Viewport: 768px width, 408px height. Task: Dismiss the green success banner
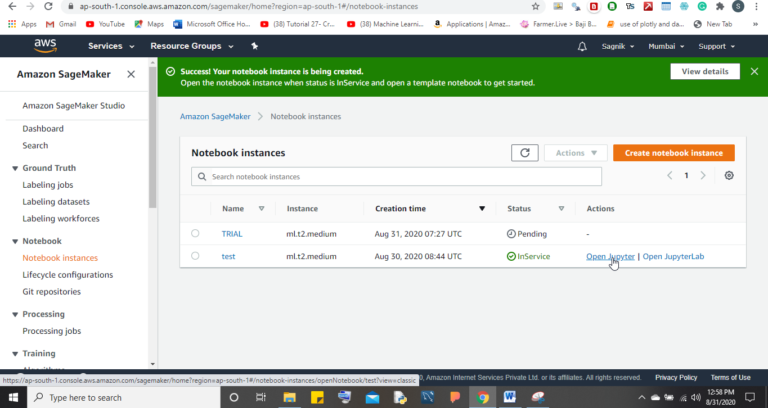click(754, 72)
